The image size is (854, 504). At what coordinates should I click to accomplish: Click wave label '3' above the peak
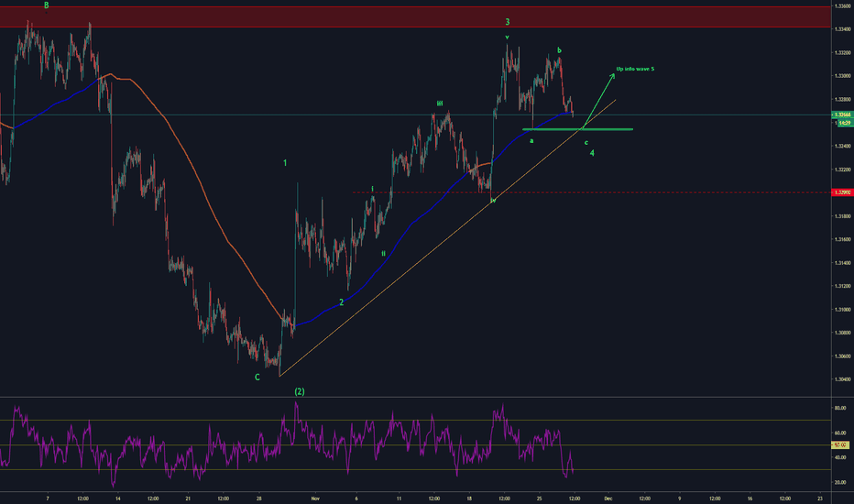click(x=507, y=21)
